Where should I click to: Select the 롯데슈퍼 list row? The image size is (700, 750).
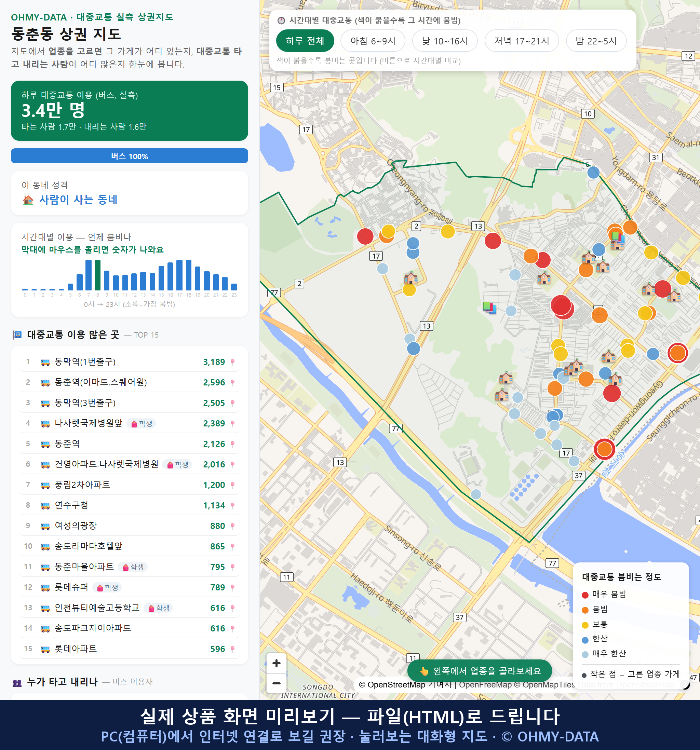(x=130, y=587)
